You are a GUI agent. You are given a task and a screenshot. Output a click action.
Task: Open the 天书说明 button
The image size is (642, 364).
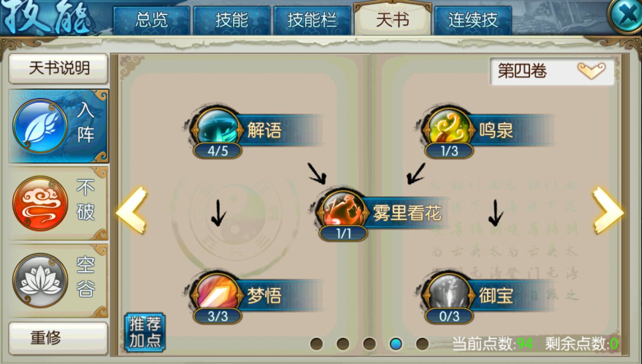[58, 68]
